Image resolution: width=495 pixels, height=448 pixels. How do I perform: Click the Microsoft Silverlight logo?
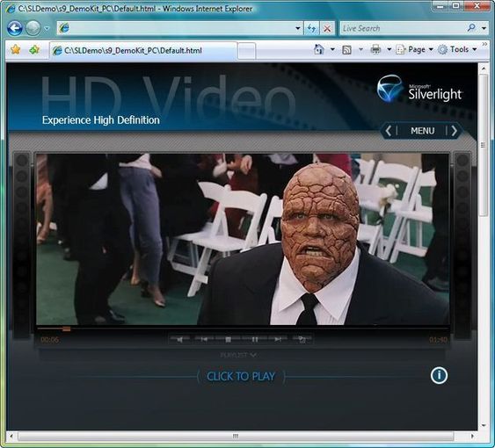pyautogui.click(x=419, y=89)
